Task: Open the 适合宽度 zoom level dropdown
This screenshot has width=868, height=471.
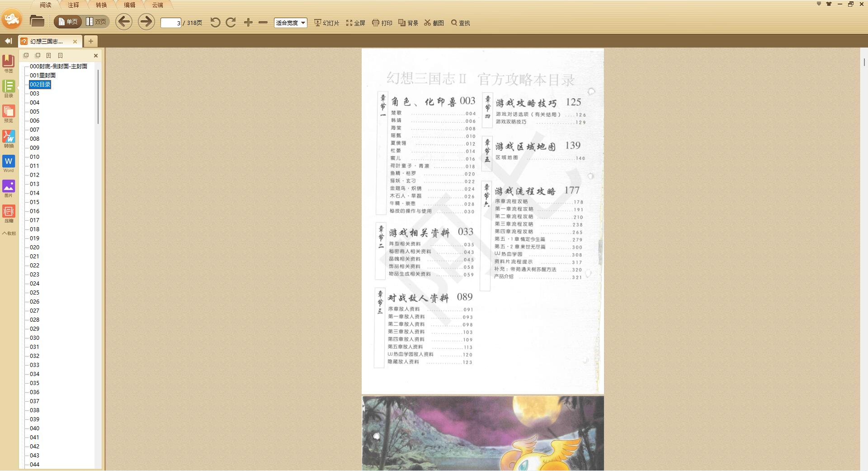Action: tap(291, 23)
